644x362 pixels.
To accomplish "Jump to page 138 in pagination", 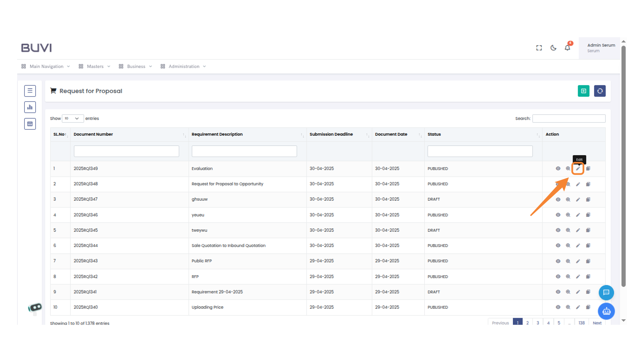I will 581,323.
